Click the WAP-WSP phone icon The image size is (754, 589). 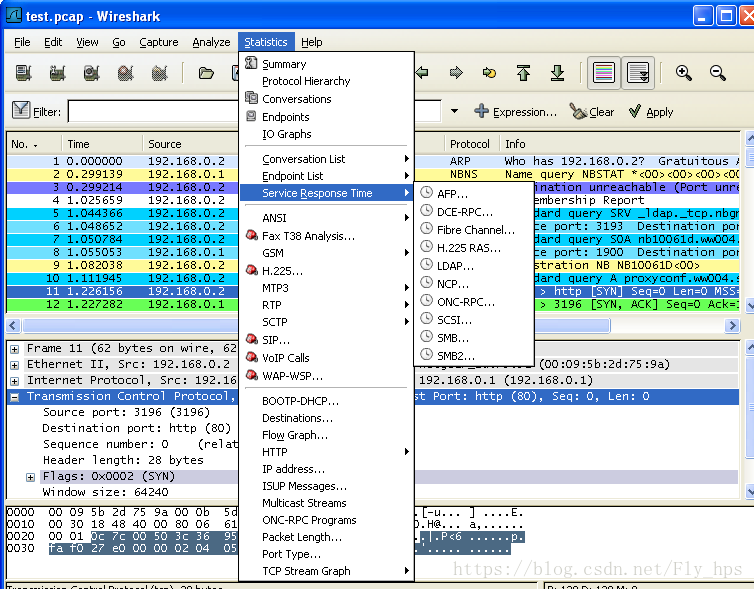[251, 375]
